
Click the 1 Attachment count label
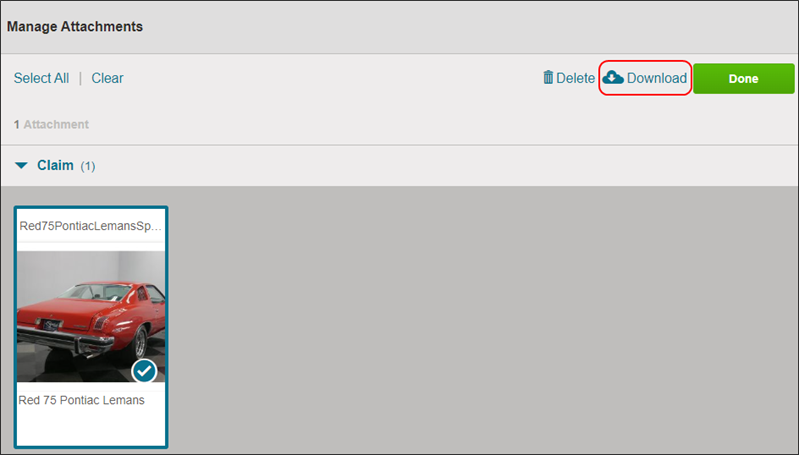pyautogui.click(x=51, y=124)
